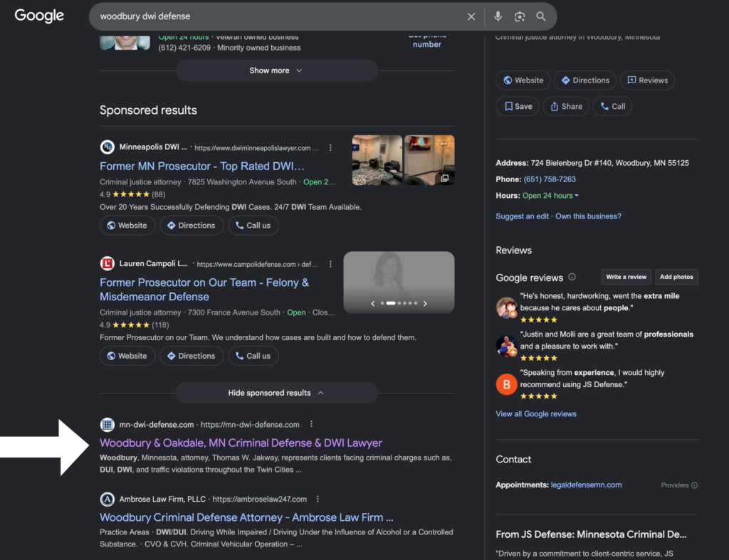The height and width of the screenshot is (560, 729).
Task: Click Call us under Minneapolis DWI ad
Action: (253, 226)
